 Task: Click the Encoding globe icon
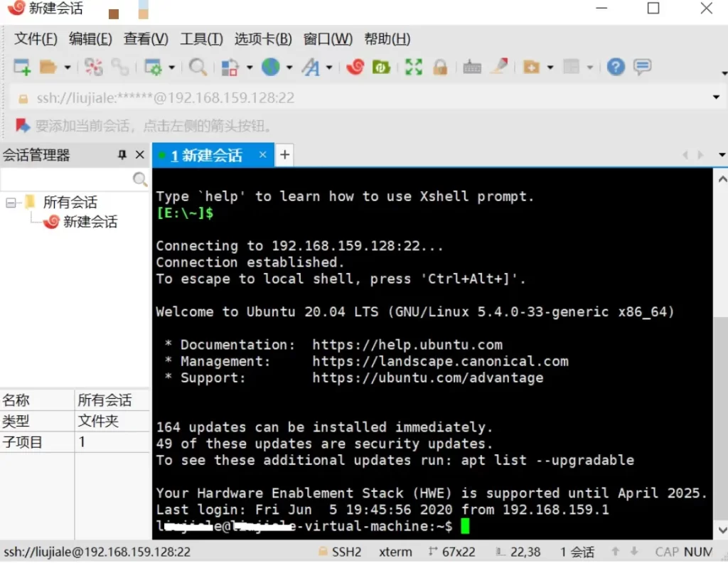pyautogui.click(x=270, y=68)
